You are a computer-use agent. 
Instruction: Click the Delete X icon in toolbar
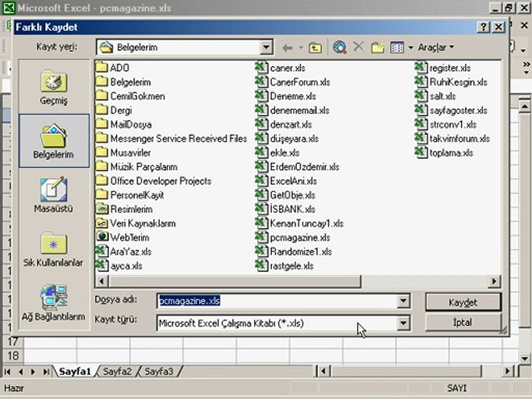pyautogui.click(x=359, y=47)
